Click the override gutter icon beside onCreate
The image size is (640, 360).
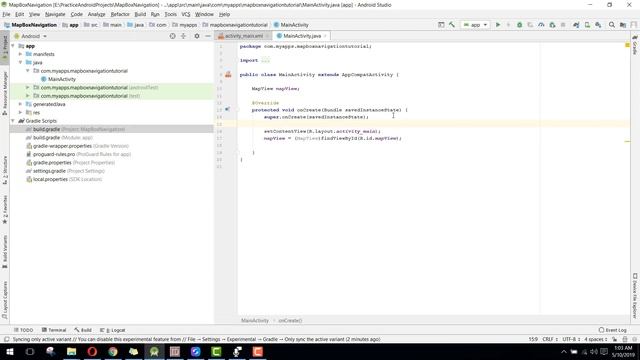227,109
